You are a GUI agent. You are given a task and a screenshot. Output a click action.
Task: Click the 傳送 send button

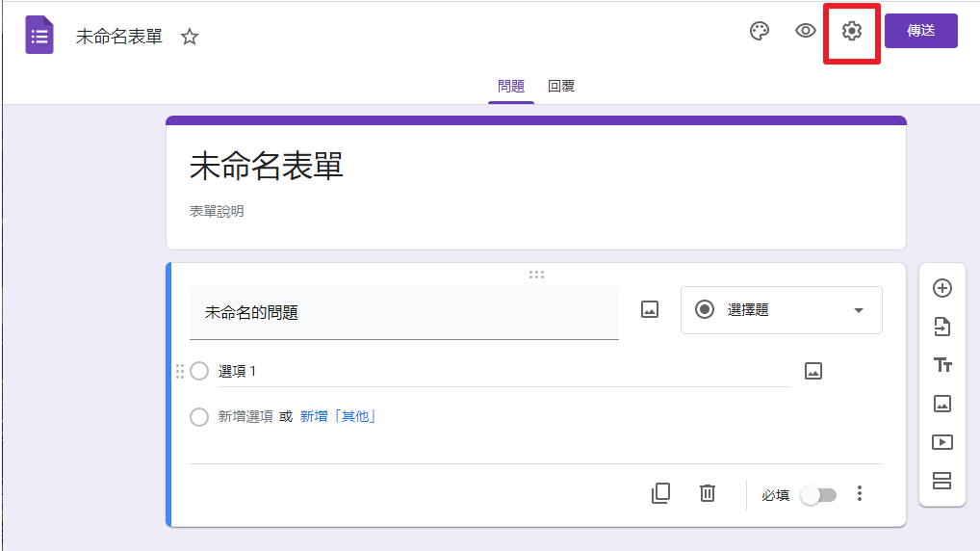tap(920, 31)
